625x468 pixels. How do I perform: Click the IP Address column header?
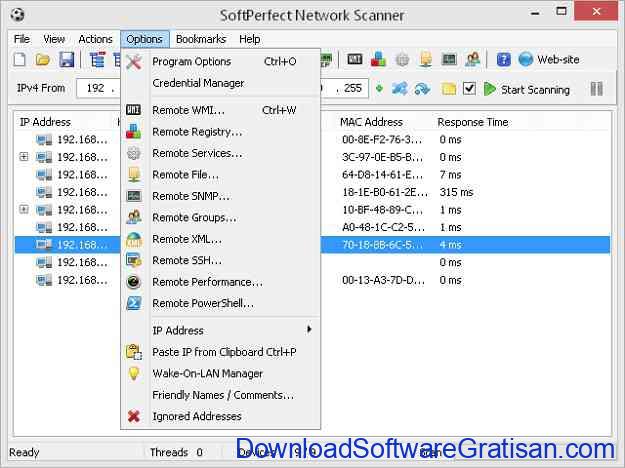tap(45, 122)
